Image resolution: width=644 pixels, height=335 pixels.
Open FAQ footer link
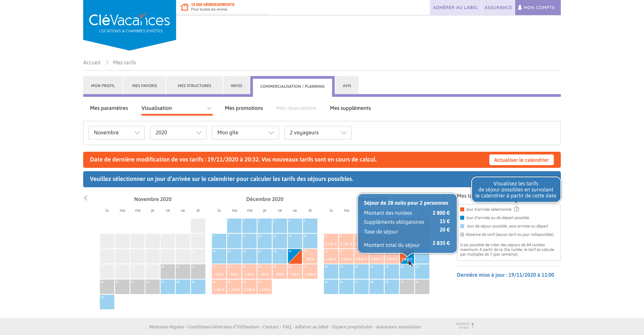pyautogui.click(x=287, y=327)
